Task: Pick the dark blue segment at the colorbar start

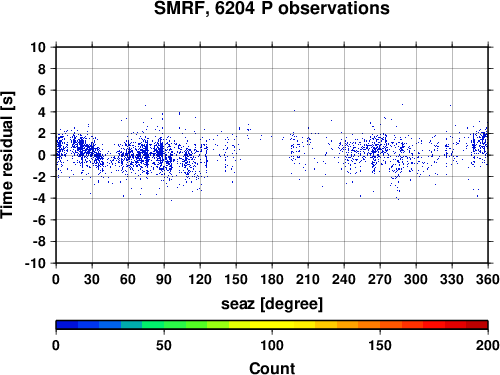Action: [67, 325]
